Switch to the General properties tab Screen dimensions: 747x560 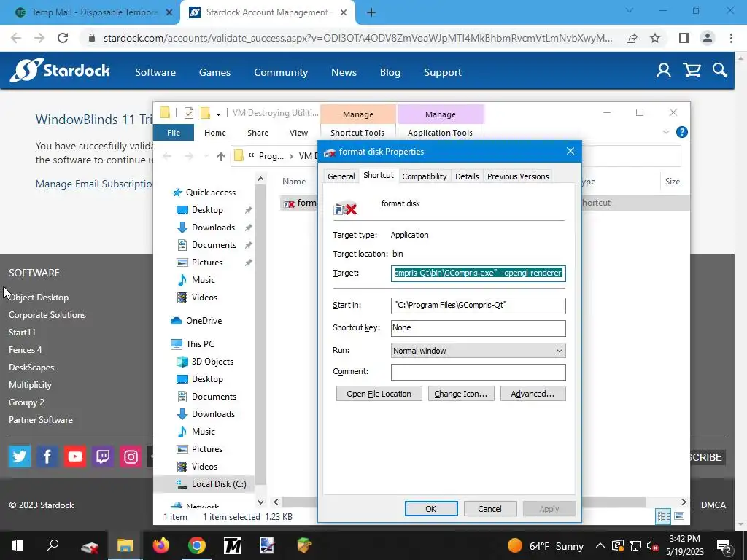point(341,176)
